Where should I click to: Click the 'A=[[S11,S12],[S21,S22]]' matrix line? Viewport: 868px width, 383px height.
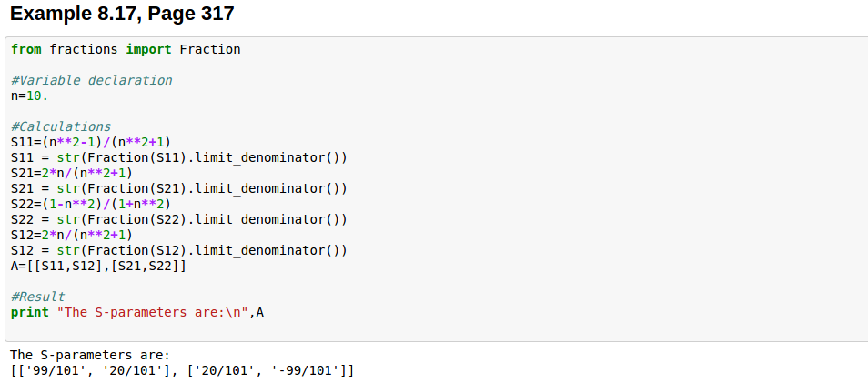[98, 266]
